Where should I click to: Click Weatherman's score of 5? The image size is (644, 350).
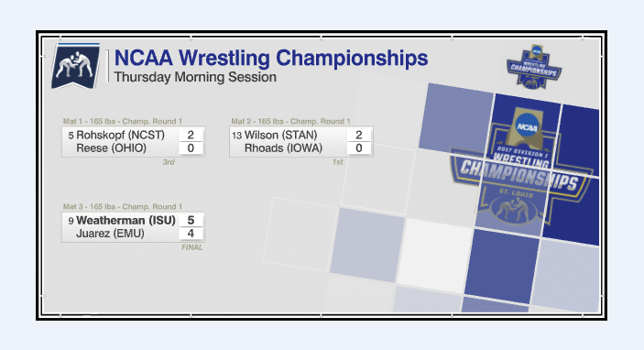click(x=191, y=220)
